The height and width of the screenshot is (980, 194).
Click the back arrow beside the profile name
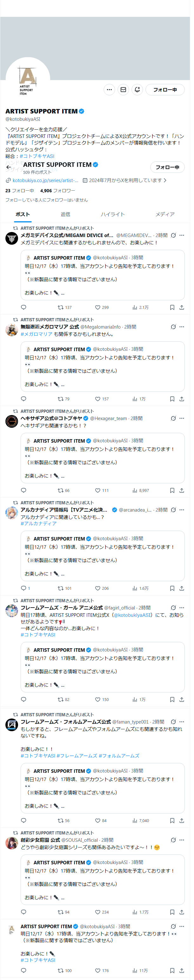point(9,167)
